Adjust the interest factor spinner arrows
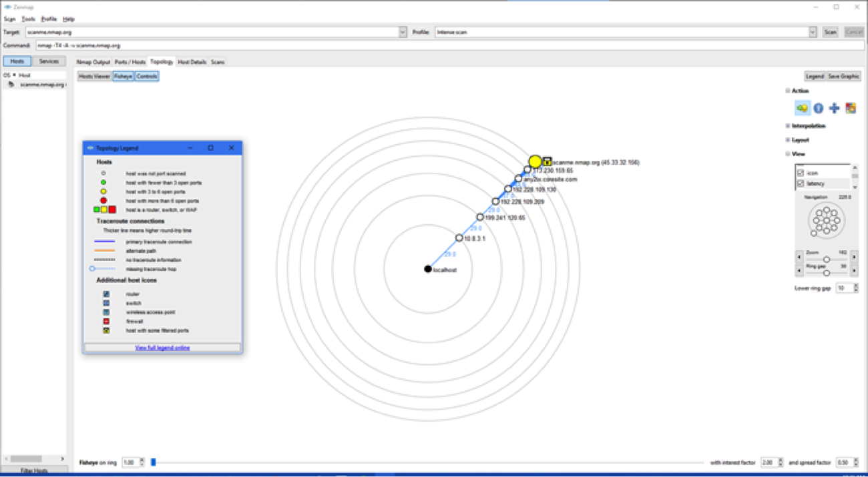The width and height of the screenshot is (868, 477). (780, 462)
